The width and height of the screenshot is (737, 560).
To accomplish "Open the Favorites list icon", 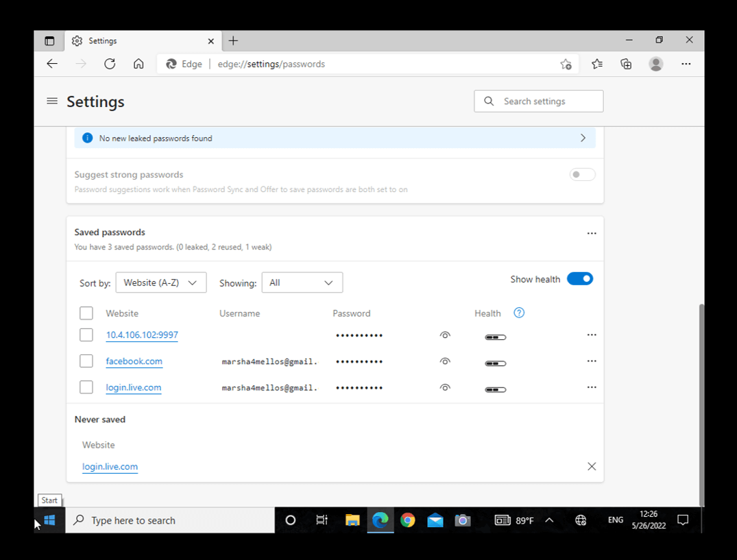I will click(x=597, y=64).
